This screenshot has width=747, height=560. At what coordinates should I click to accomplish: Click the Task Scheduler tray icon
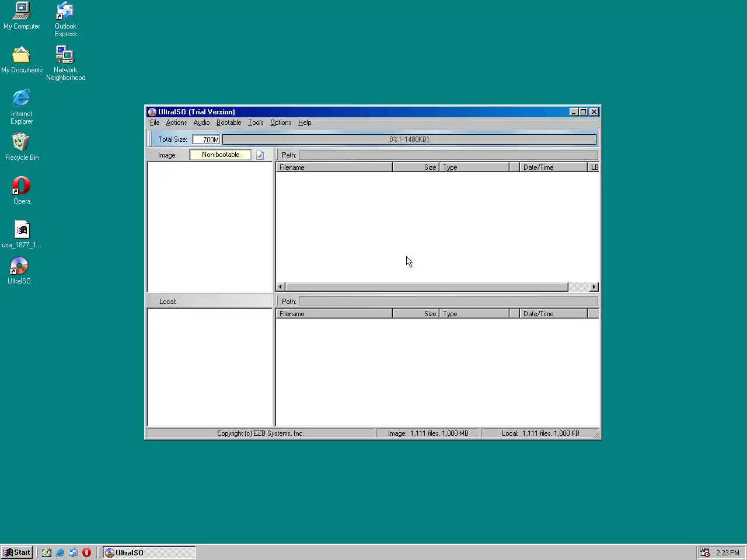click(705, 552)
